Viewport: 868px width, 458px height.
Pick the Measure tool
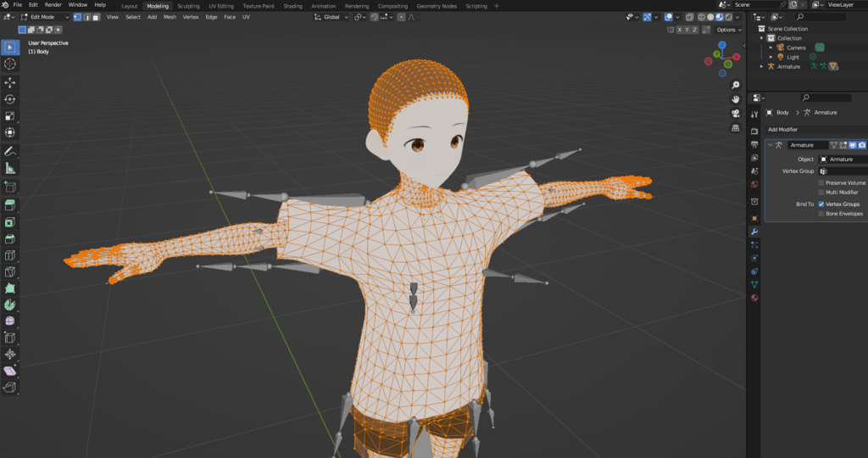coord(10,168)
